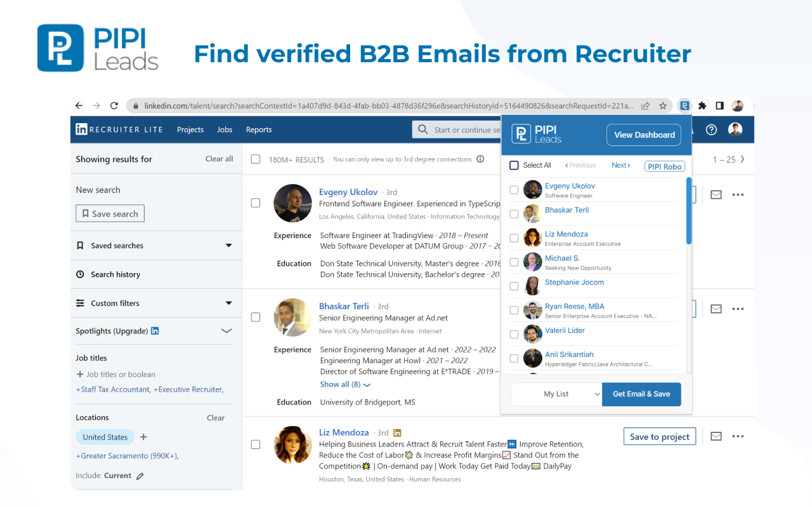Open the PIPI Leads extension icon in browser toolbar
The image size is (812, 508).
684,105
